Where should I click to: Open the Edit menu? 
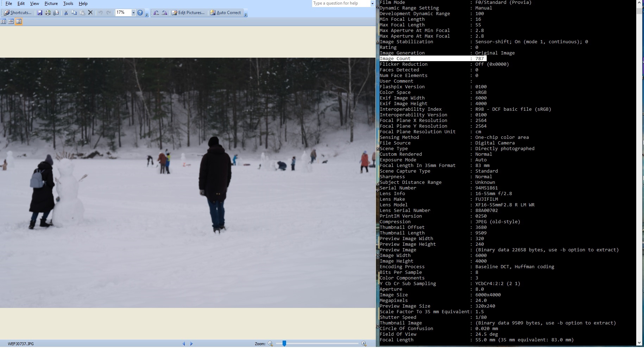(21, 4)
